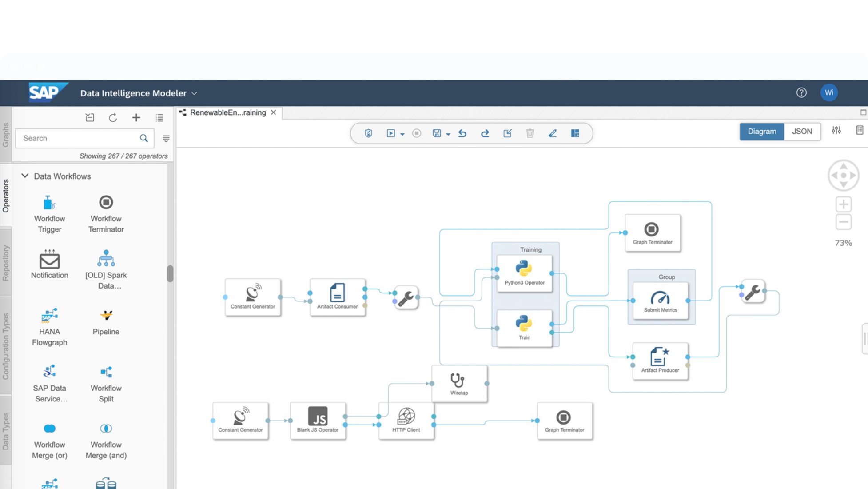The image size is (868, 489).
Task: Switch to Diagram view
Action: coord(761,132)
